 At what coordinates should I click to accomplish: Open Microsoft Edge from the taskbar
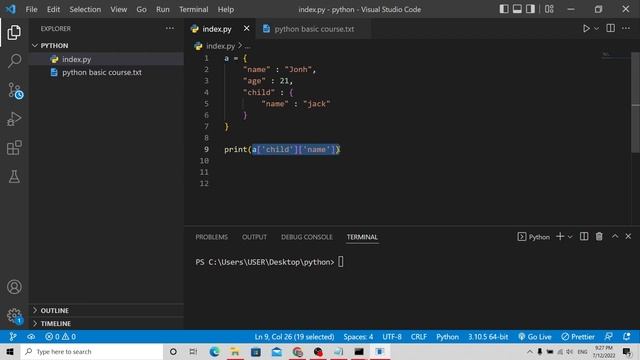[214, 351]
